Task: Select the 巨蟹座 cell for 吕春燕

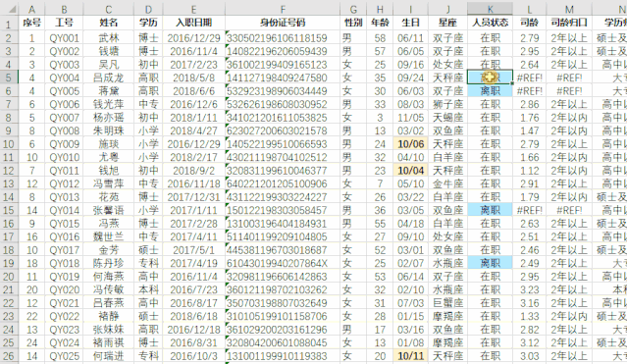Action: [x=447, y=303]
